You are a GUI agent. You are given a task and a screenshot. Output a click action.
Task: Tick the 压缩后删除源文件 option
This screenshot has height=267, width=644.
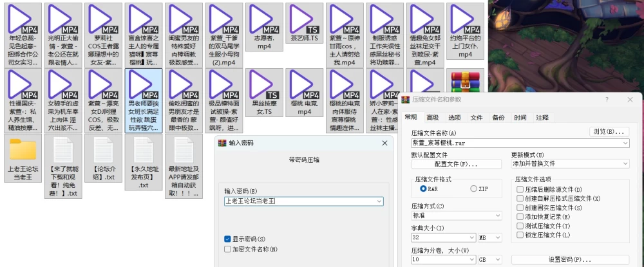pyautogui.click(x=520, y=190)
